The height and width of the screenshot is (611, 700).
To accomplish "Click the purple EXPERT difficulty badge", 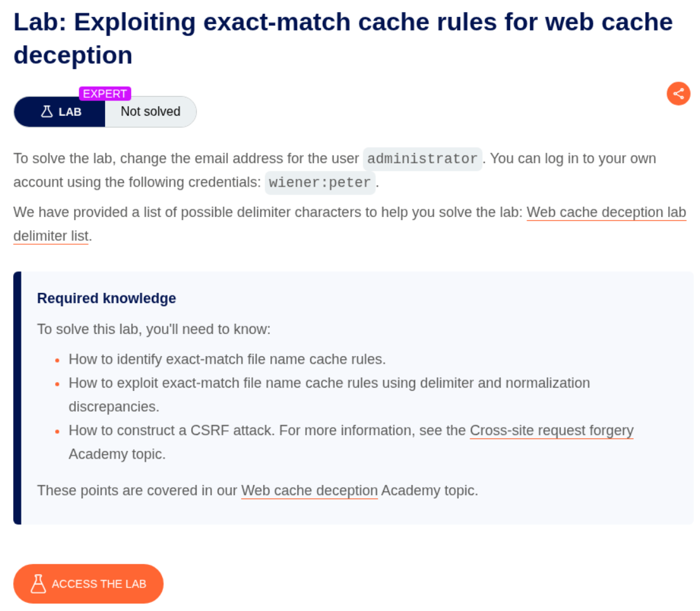I will coord(105,94).
